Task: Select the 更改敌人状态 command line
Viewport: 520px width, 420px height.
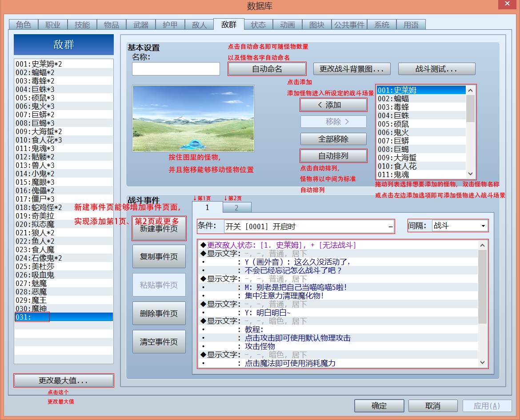Action: (338, 245)
